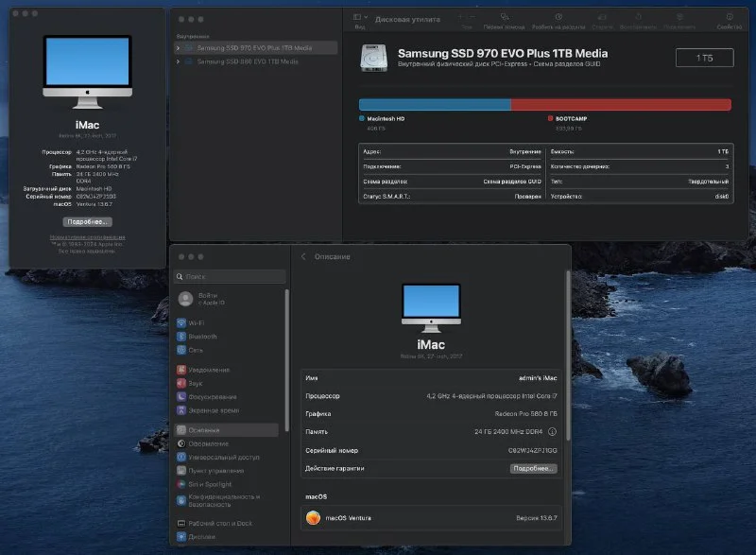Click the red BOOTCAMP partition bar segment

click(621, 105)
